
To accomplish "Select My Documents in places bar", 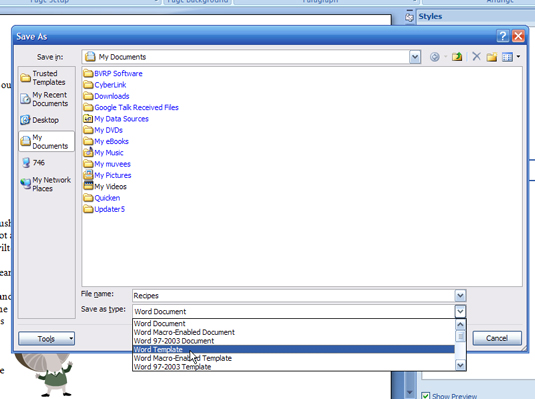I will 46,141.
